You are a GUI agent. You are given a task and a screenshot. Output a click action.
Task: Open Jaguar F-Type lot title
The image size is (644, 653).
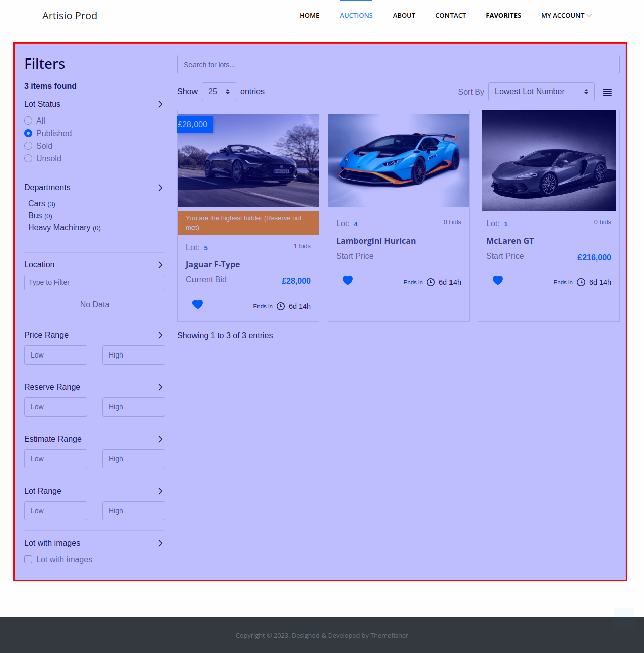[x=213, y=265]
